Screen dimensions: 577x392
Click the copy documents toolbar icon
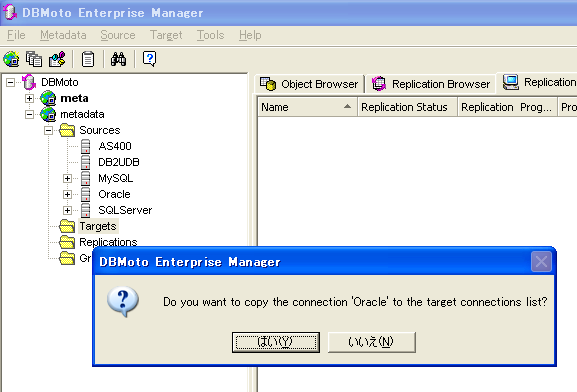[x=34, y=59]
